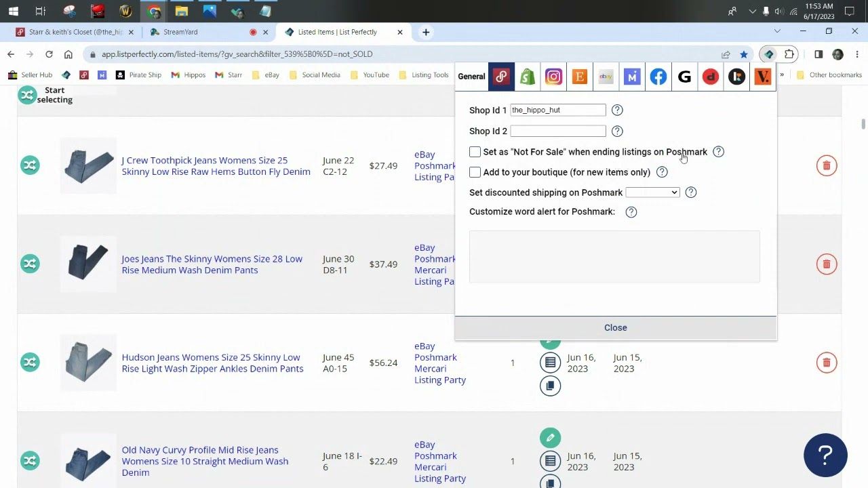Viewport: 868px width, 488px height.
Task: Click the Start selecting shuffle icon
Action: [27, 95]
